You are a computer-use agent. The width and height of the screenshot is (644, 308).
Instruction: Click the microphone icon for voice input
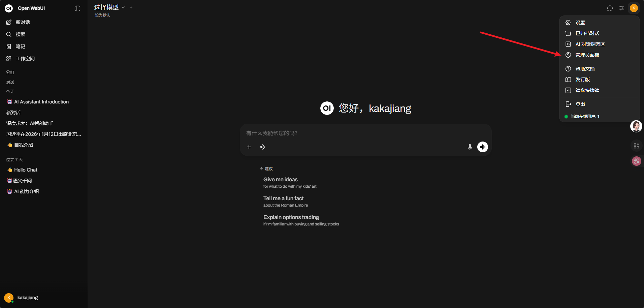click(x=470, y=147)
